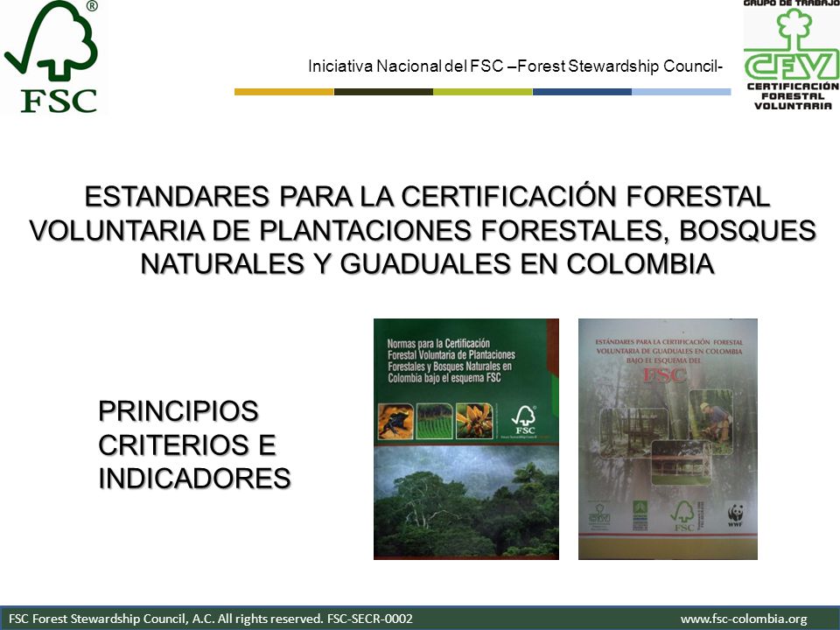This screenshot has height=630, width=840.
Task: Click the white FSC logo on the green cover
Action: click(523, 421)
